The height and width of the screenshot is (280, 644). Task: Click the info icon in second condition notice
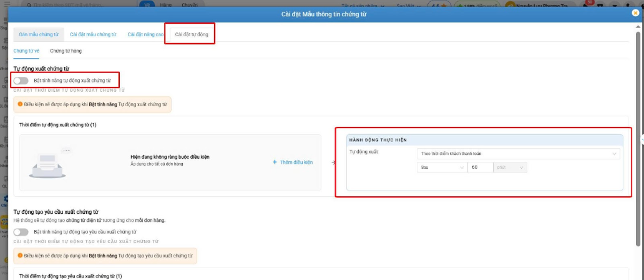20,256
